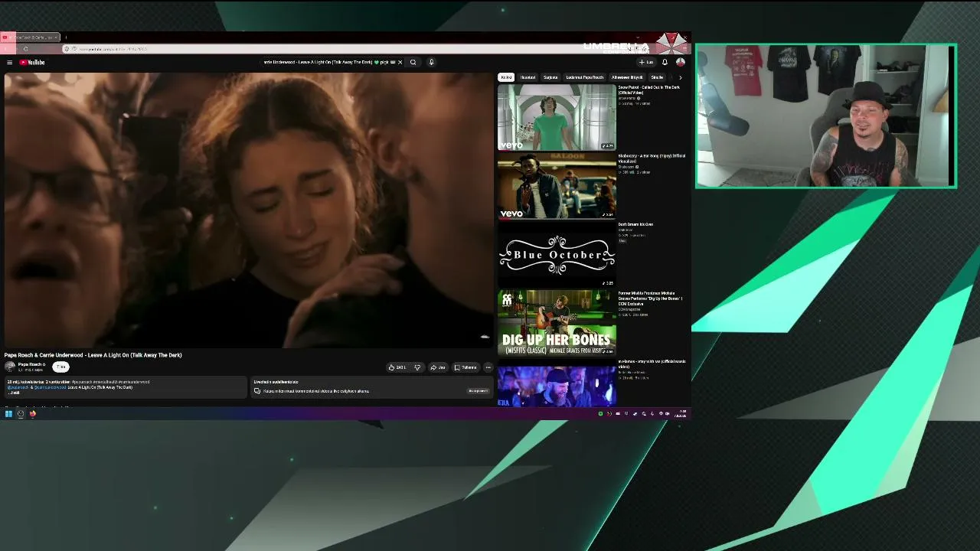
Task: Open the Papa Roach channel avatar
Action: [10, 367]
